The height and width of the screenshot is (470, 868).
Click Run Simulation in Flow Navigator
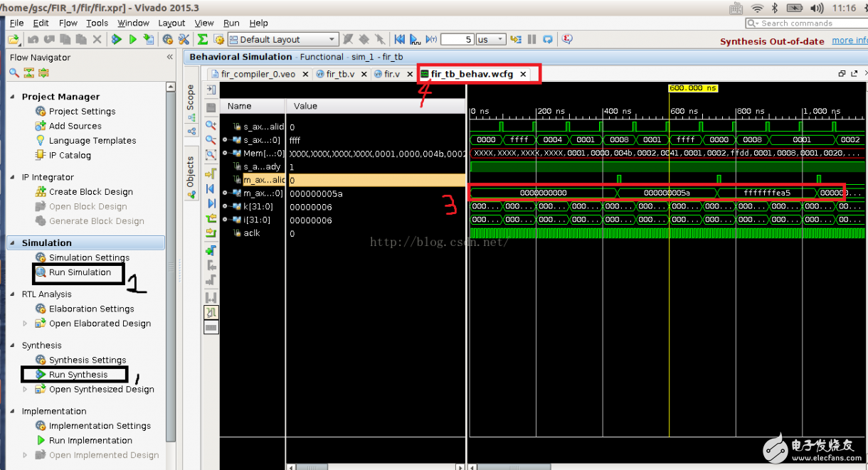click(x=80, y=272)
